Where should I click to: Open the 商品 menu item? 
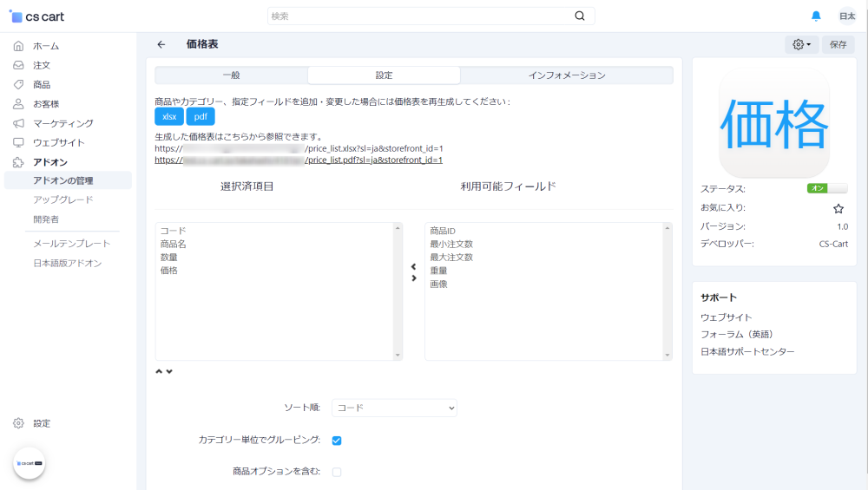pyautogui.click(x=42, y=85)
